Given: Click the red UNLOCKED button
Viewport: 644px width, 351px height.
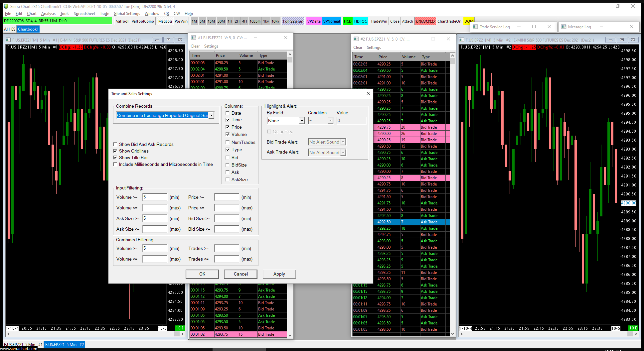Looking at the screenshot, I should coord(425,21).
